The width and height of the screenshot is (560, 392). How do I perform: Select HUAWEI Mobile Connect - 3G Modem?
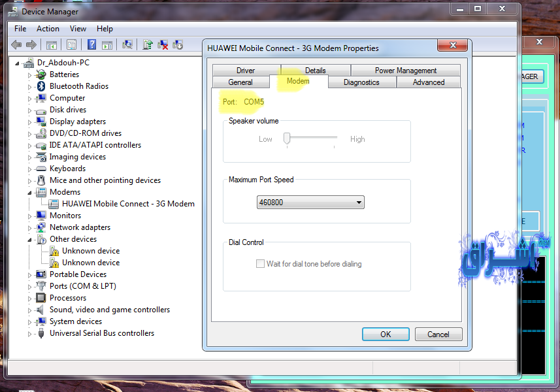128,204
